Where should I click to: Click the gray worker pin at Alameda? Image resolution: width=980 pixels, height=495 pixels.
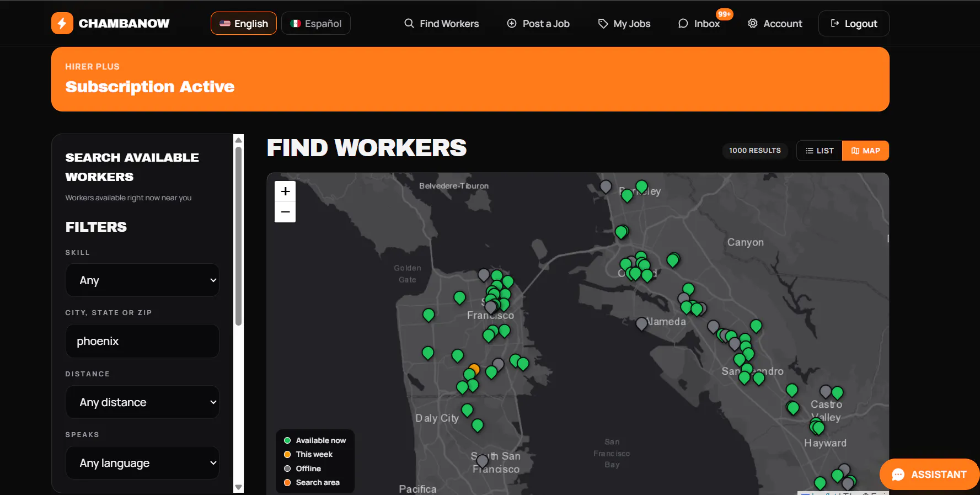click(641, 323)
